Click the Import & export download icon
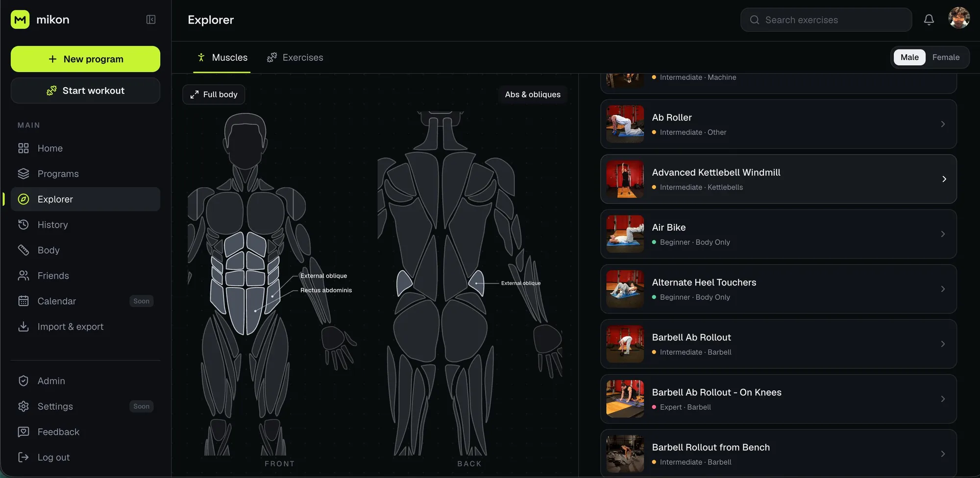The height and width of the screenshot is (478, 980). click(24, 326)
